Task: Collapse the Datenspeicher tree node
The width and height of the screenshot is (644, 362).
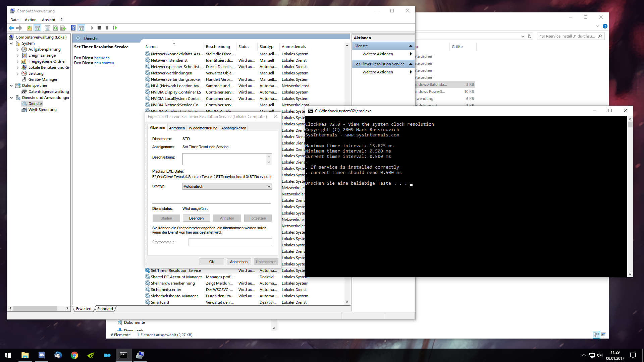Action: tap(11, 85)
